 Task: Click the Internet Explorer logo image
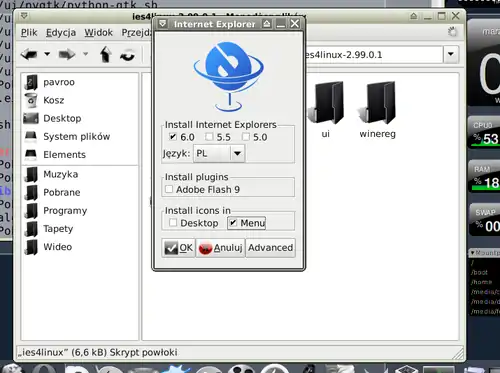tap(229, 76)
